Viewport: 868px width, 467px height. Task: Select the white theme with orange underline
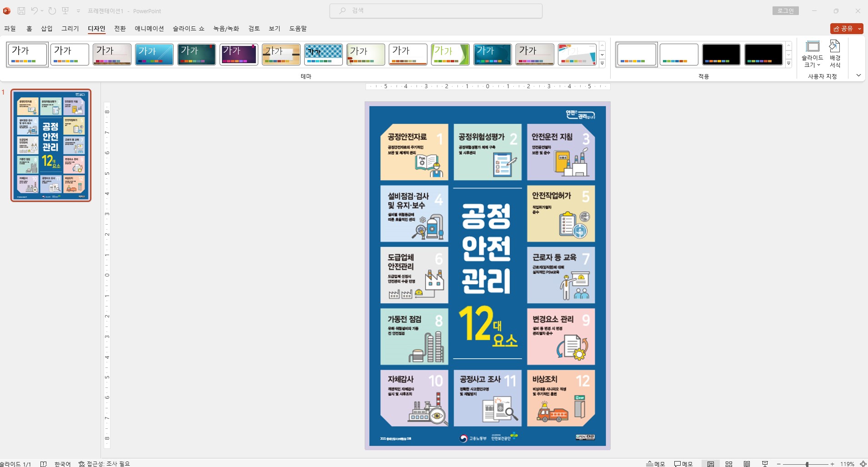coord(408,55)
